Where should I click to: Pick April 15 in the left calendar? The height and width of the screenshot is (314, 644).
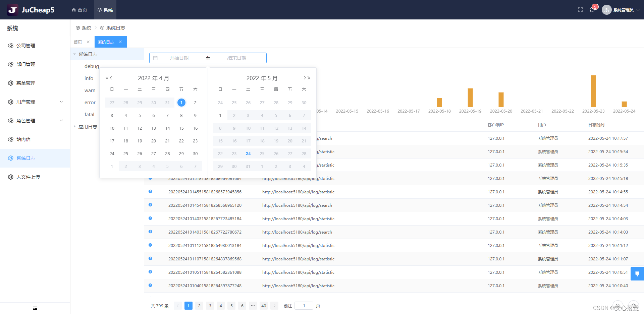pos(181,128)
